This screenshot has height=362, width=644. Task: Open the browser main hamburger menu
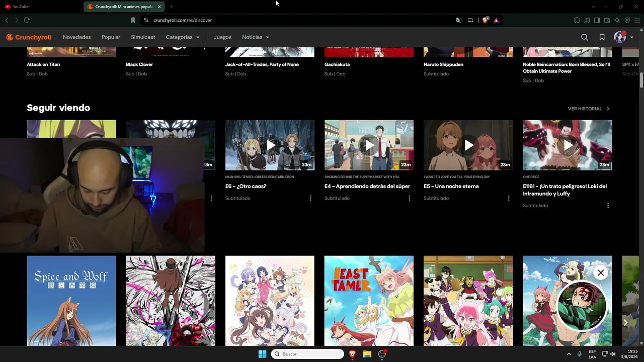(637, 20)
